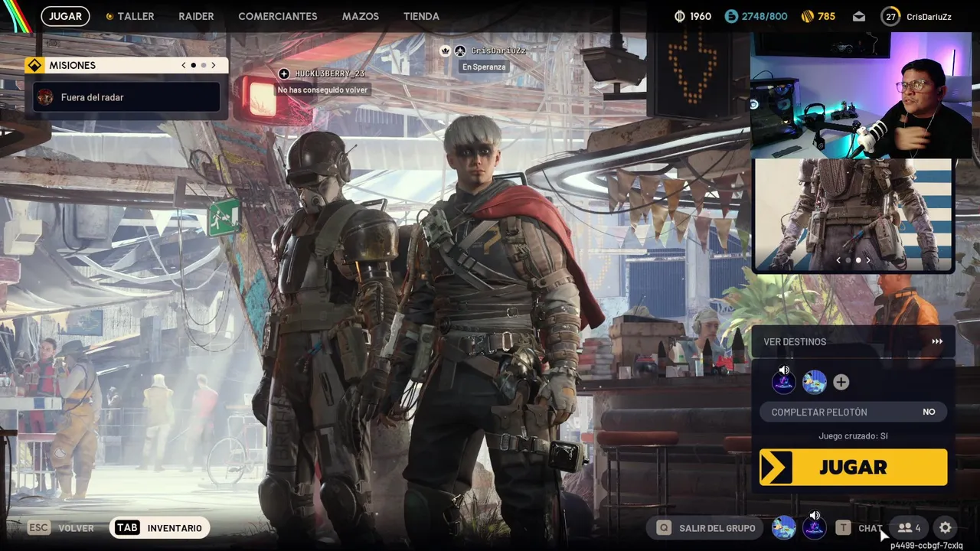The height and width of the screenshot is (551, 980).
Task: Click the Juego cruzado: Sí label
Action: tap(853, 436)
